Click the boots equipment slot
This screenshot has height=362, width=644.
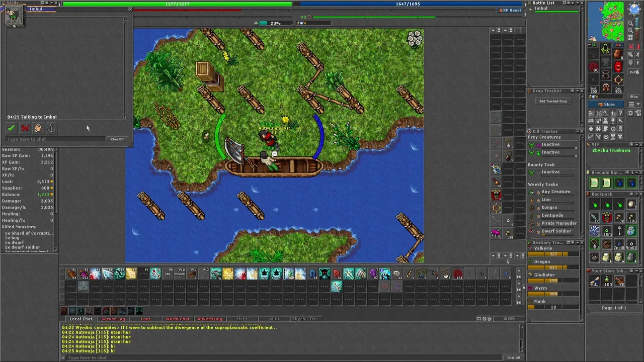tap(606, 87)
